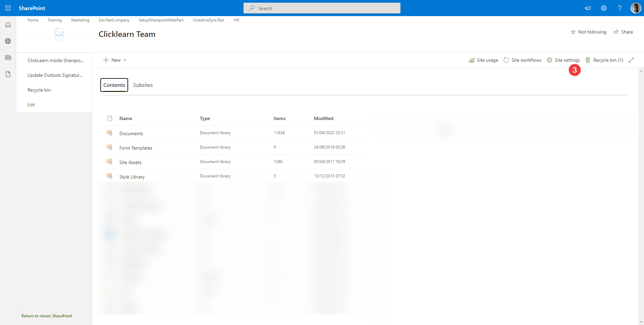Click the date 24/09/2016 05:36
Screen dimensions: 644x325
329,147
